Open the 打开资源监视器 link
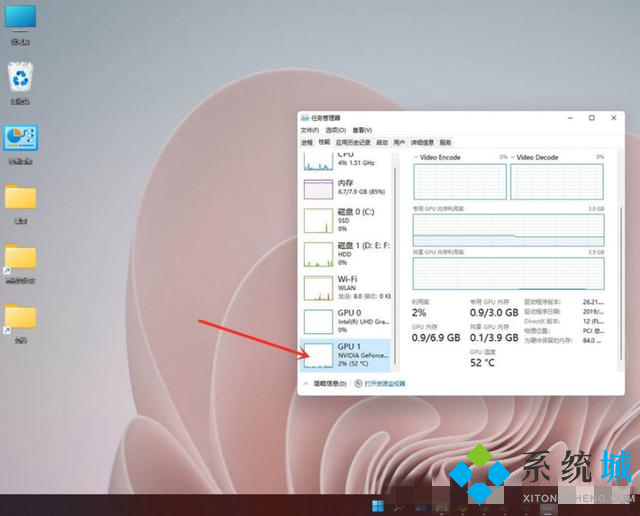The height and width of the screenshot is (516, 640). point(380,383)
